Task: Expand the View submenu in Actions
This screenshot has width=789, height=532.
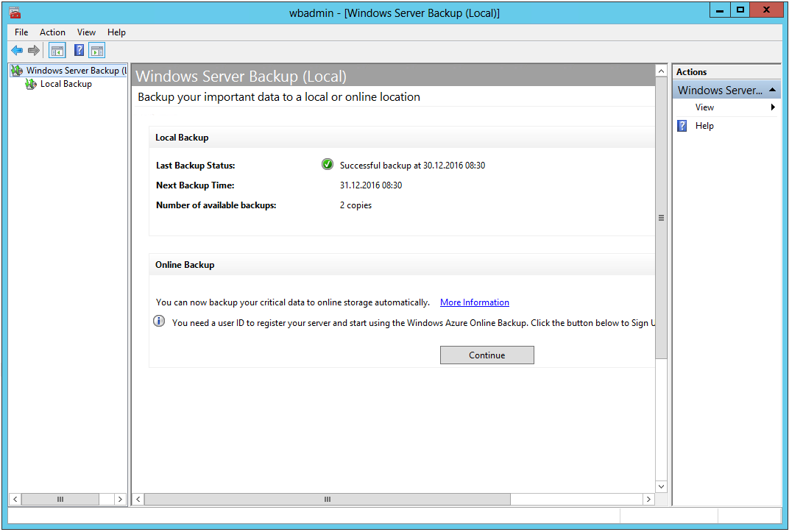Action: 726,107
